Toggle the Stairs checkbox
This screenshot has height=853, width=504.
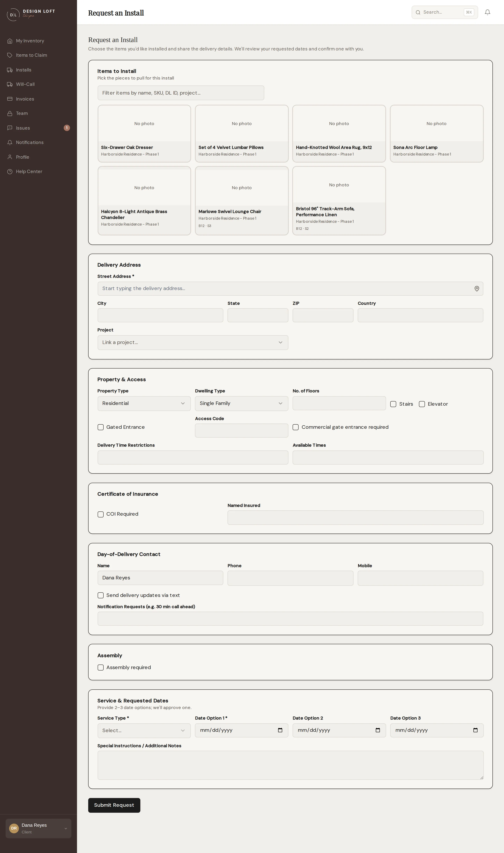pyautogui.click(x=393, y=404)
